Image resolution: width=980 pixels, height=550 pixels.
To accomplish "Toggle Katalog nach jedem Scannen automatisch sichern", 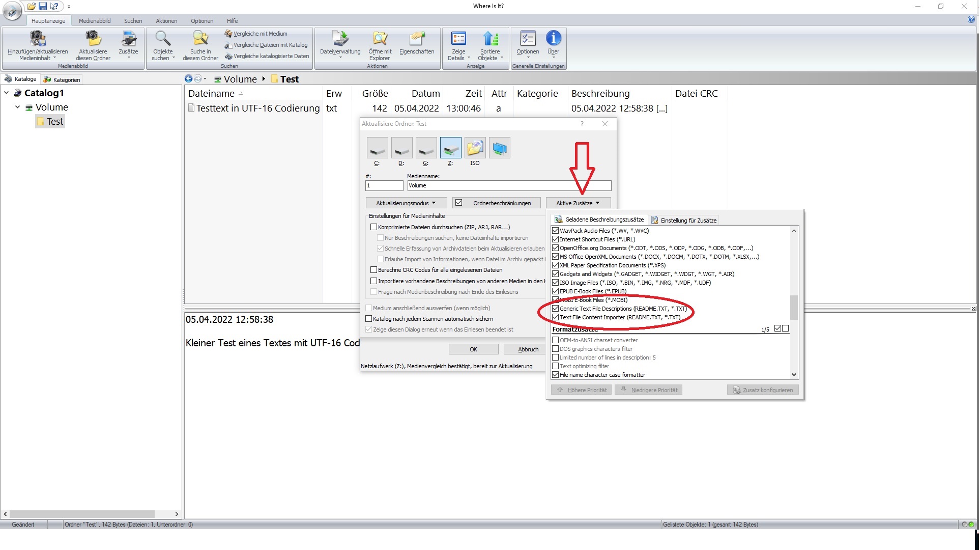I will pyautogui.click(x=369, y=319).
